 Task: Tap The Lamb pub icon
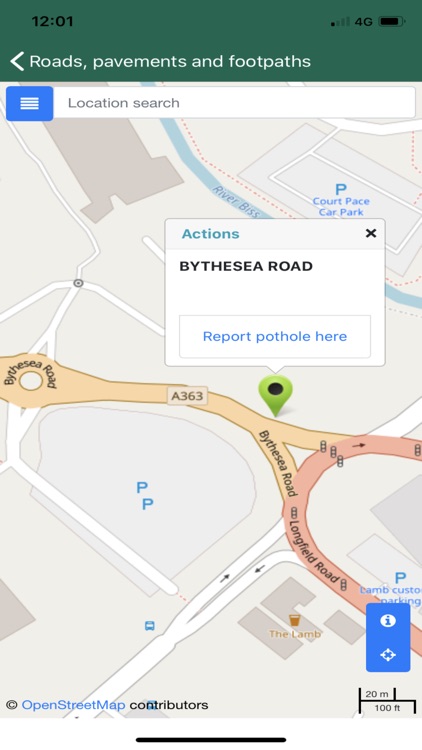click(295, 620)
